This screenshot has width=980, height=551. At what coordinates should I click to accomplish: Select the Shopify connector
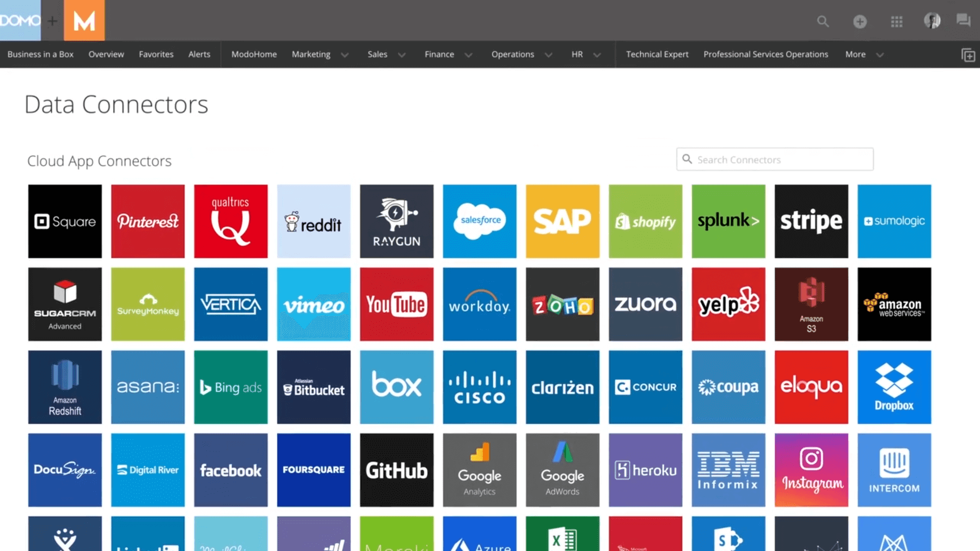click(646, 221)
